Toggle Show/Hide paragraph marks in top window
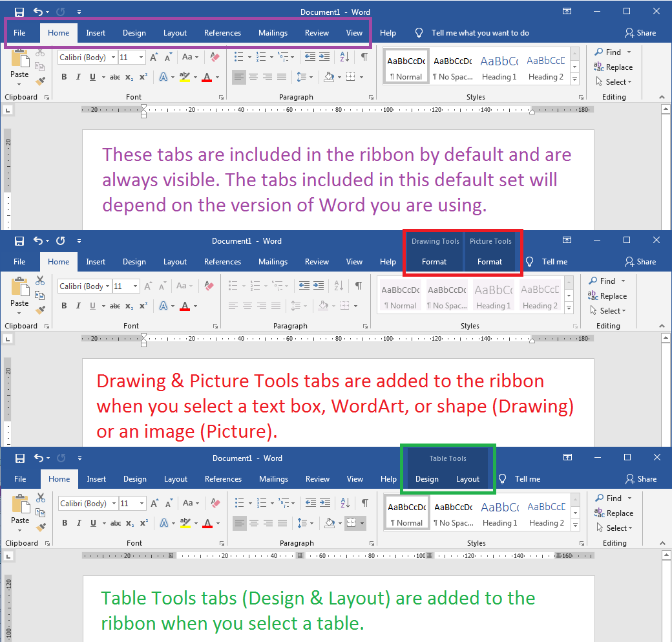Image resolution: width=672 pixels, height=642 pixels. tap(364, 57)
